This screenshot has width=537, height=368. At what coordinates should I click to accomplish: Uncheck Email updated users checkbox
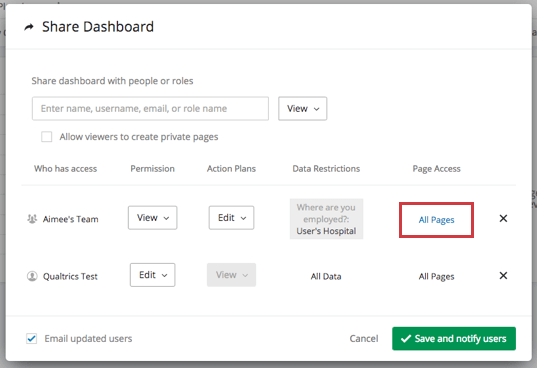(x=32, y=339)
